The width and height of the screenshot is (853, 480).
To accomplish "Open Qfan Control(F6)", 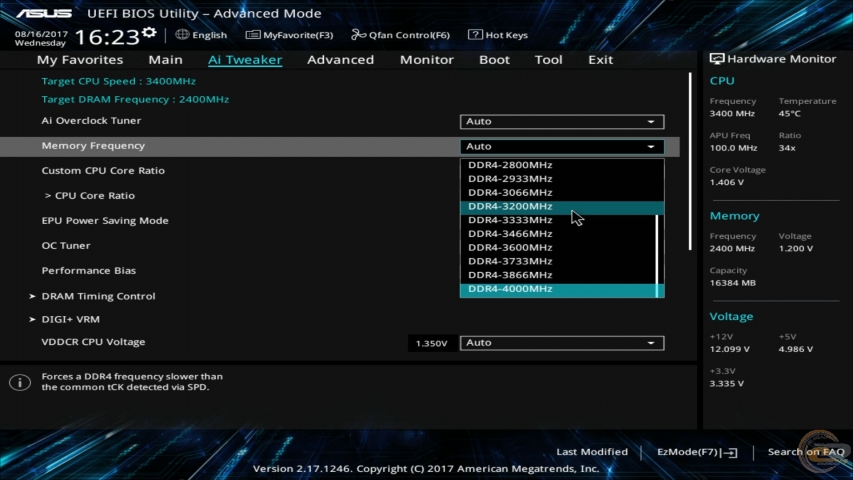I will [x=400, y=35].
